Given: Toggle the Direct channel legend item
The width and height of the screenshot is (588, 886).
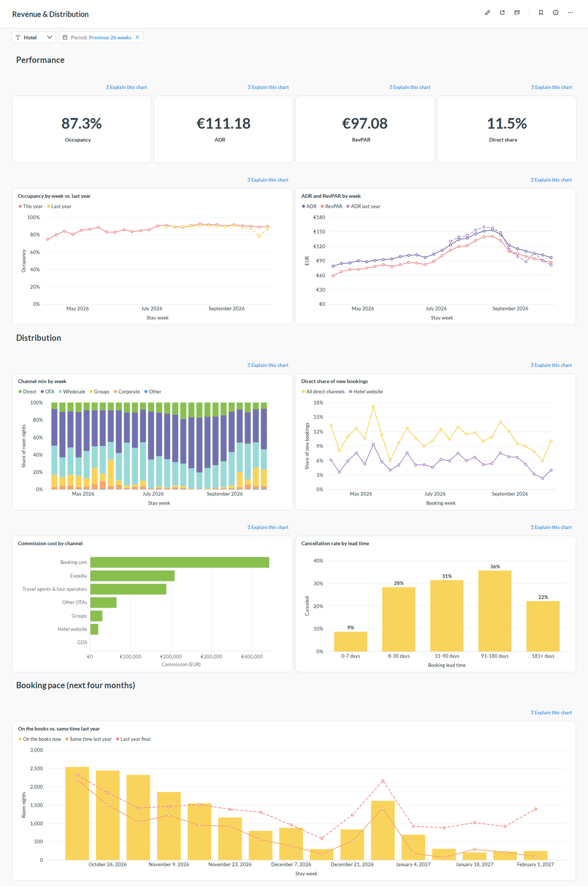Looking at the screenshot, I should 27,392.
